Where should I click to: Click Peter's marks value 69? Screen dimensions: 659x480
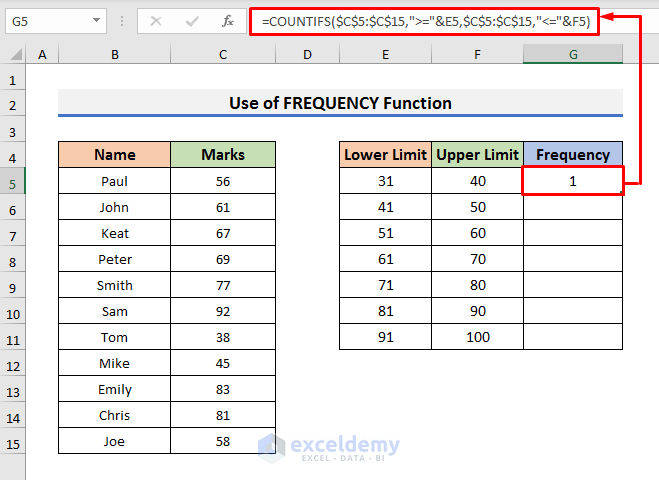pos(223,259)
